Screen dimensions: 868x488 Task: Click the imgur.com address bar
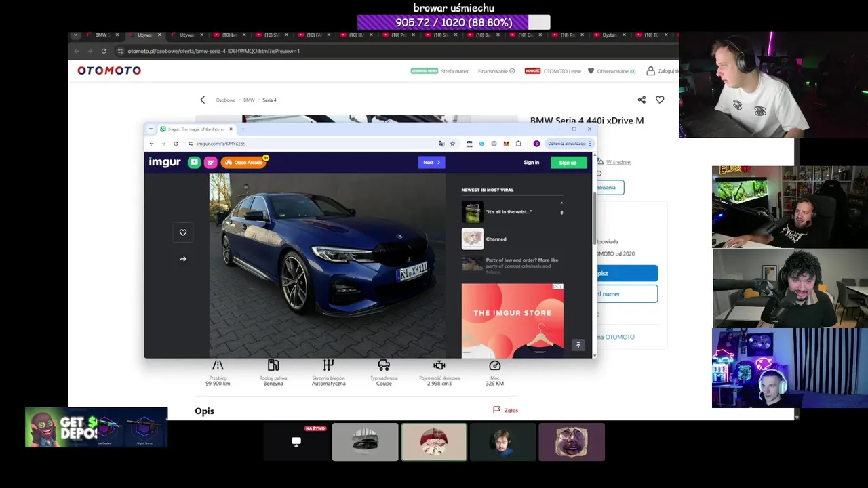(x=312, y=144)
